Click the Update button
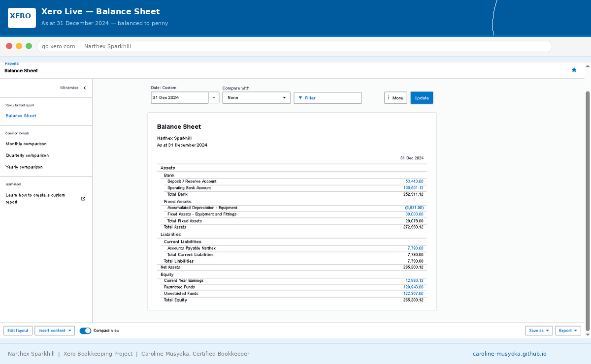 (422, 98)
